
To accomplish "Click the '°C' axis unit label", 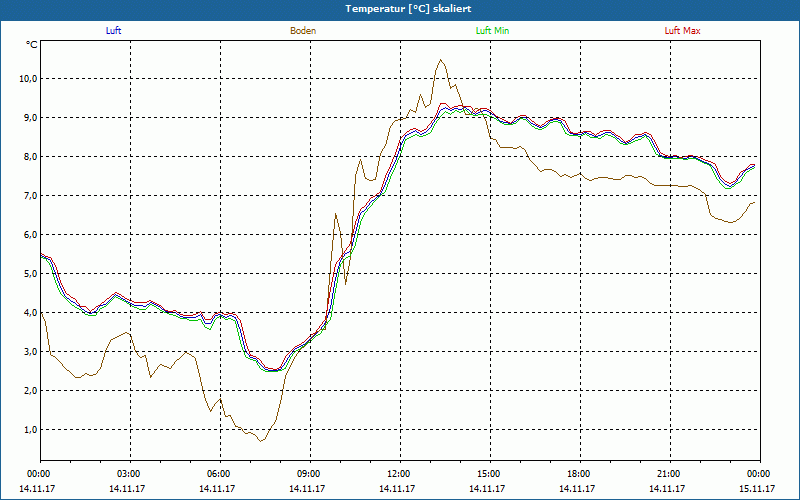I will (32, 45).
